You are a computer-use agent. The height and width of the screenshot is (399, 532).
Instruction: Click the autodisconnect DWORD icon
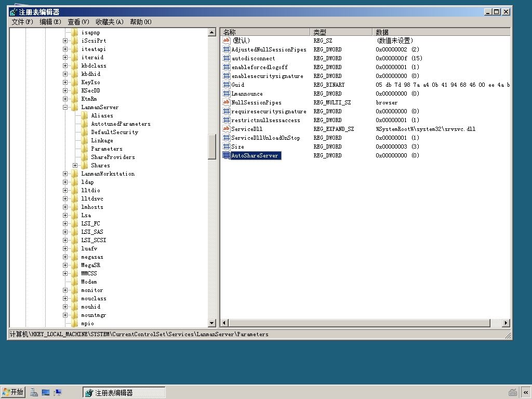[227, 58]
